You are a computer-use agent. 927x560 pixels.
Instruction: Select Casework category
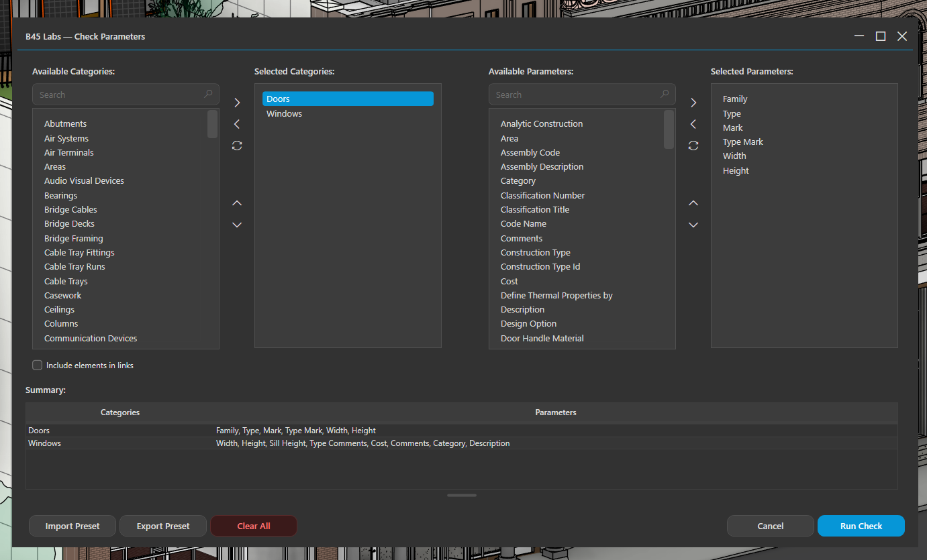coord(62,295)
